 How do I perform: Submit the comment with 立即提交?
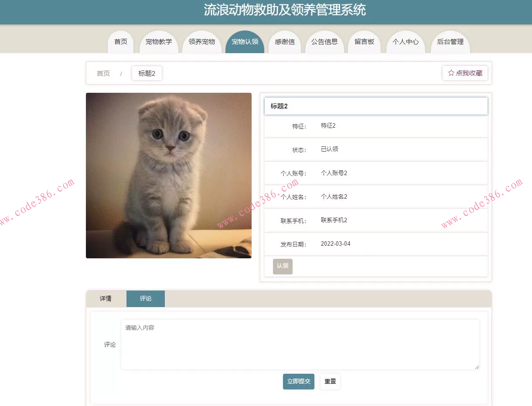[298, 381]
